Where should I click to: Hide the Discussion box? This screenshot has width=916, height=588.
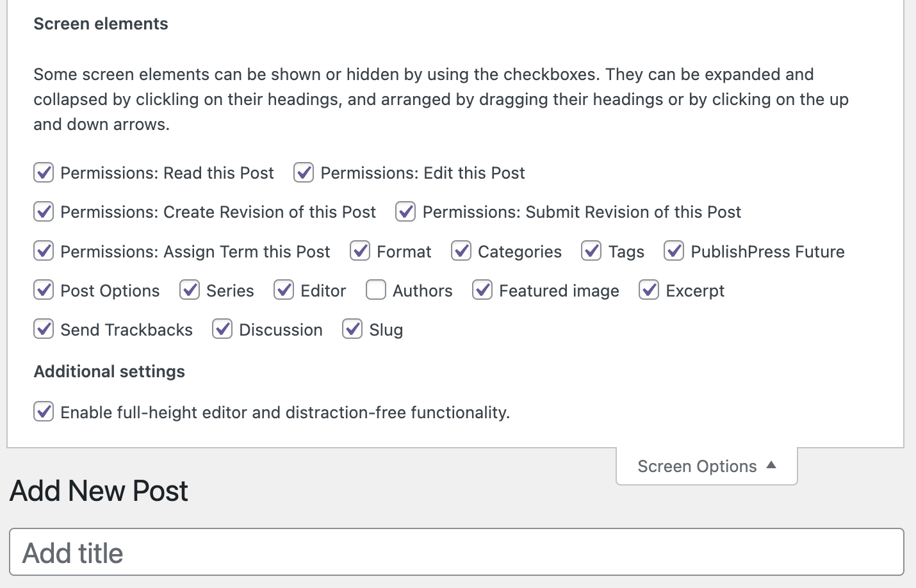click(222, 330)
